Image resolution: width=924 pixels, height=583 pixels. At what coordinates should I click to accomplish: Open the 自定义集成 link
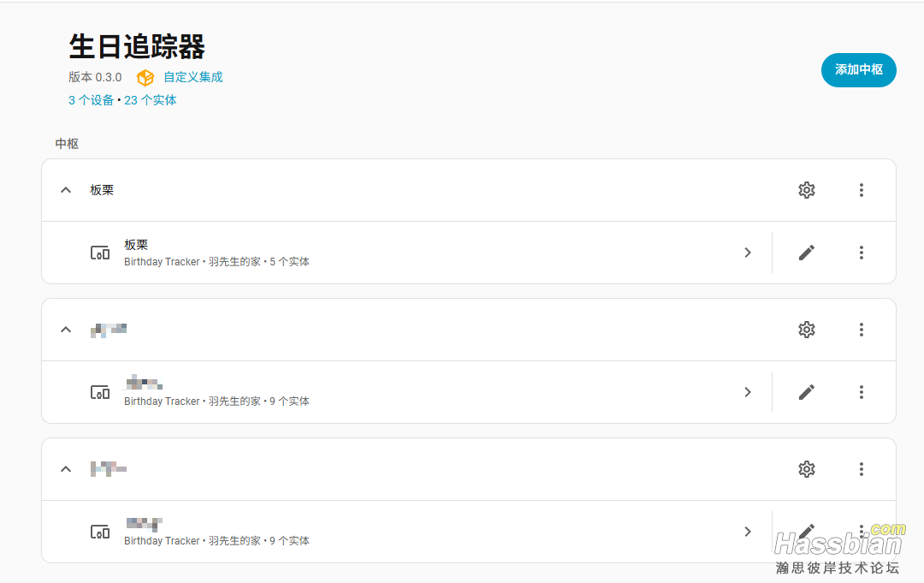click(x=192, y=77)
